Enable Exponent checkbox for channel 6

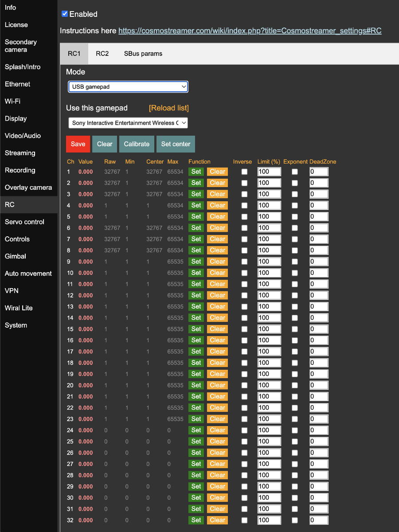(x=295, y=228)
